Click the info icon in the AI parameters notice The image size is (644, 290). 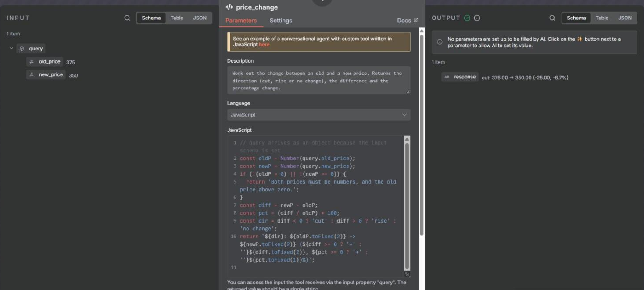coord(440,42)
